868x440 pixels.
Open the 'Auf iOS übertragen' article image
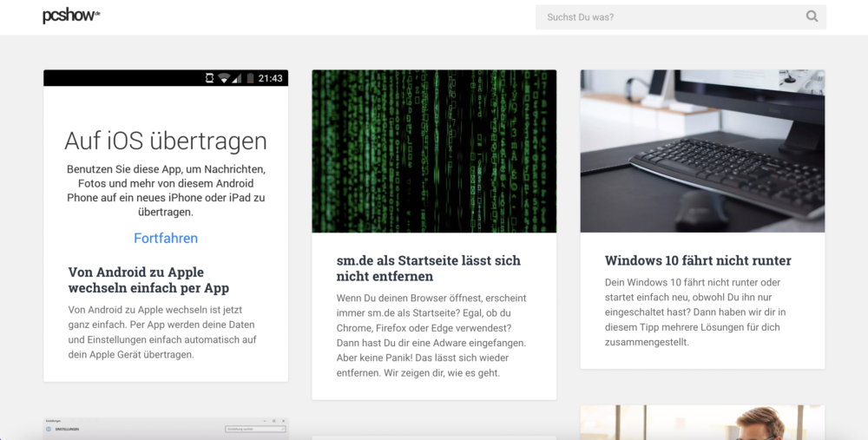pyautogui.click(x=166, y=162)
